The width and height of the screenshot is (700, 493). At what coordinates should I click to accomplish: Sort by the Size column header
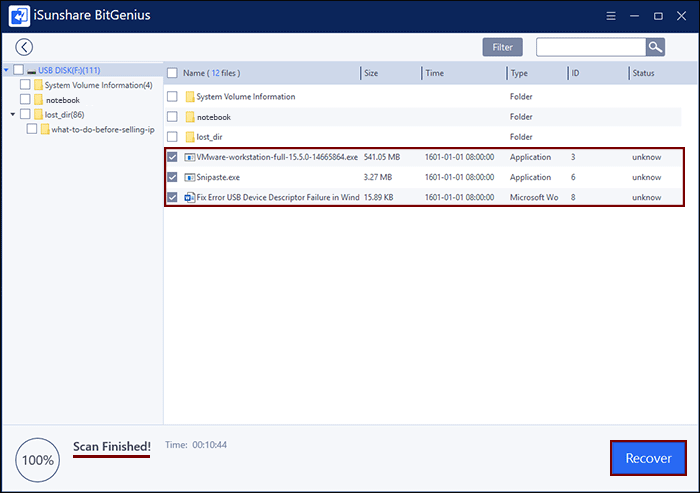(x=371, y=73)
